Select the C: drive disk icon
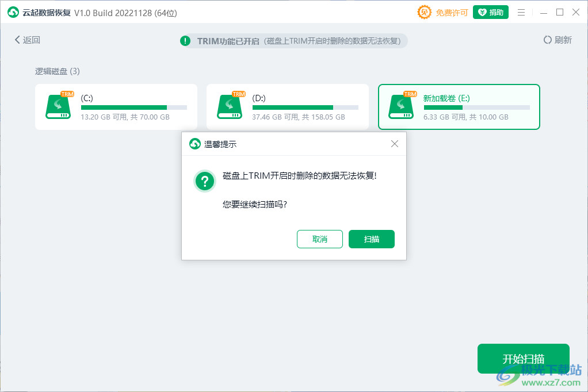588x392 pixels. (59, 106)
